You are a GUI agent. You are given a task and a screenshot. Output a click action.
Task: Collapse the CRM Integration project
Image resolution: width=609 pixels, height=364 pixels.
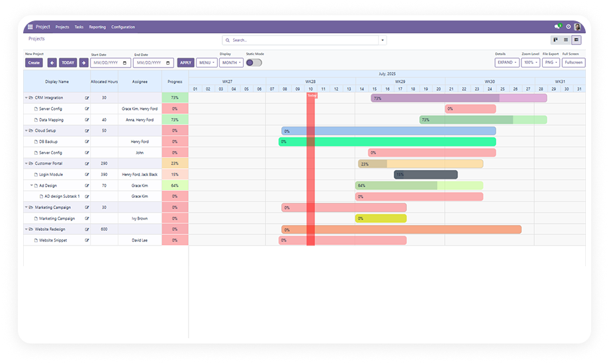pos(26,98)
